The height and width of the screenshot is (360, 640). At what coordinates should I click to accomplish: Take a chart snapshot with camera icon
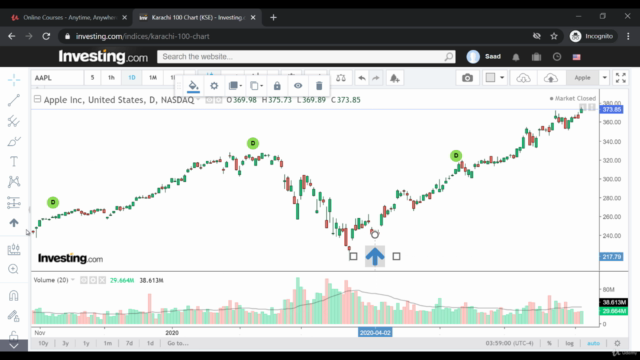[x=467, y=78]
